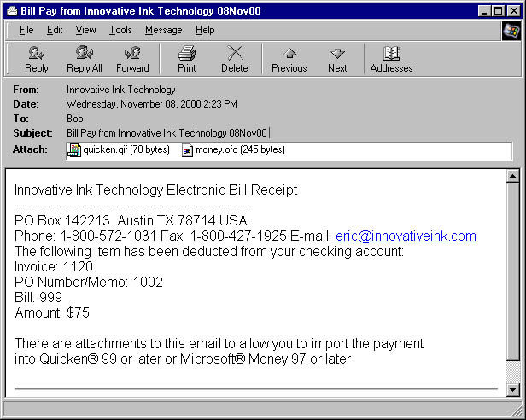The image size is (526, 420).
Task: Select the quicken.qif attachment icon
Action: 73,150
